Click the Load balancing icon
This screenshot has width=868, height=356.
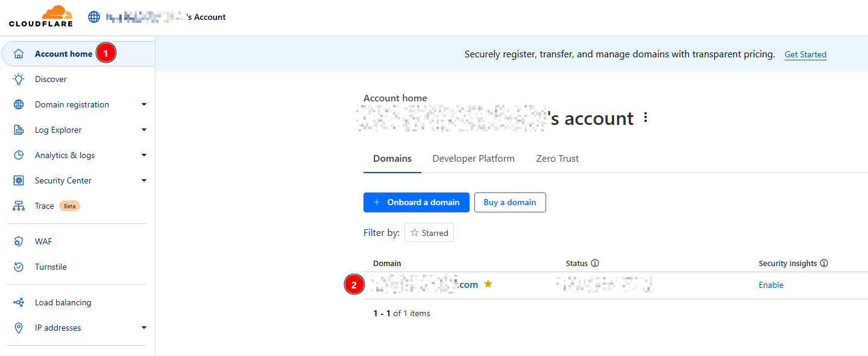click(x=19, y=302)
